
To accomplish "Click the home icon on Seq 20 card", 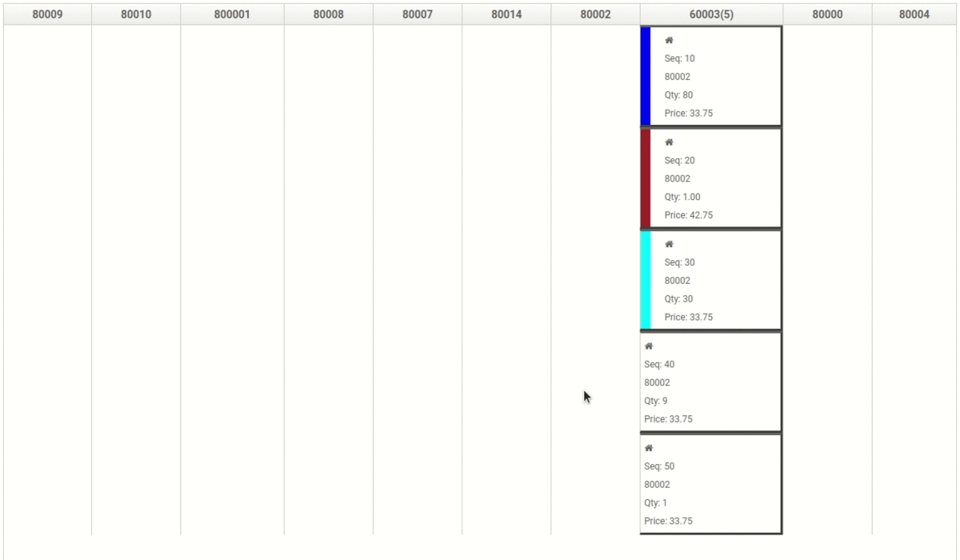I will 669,142.
